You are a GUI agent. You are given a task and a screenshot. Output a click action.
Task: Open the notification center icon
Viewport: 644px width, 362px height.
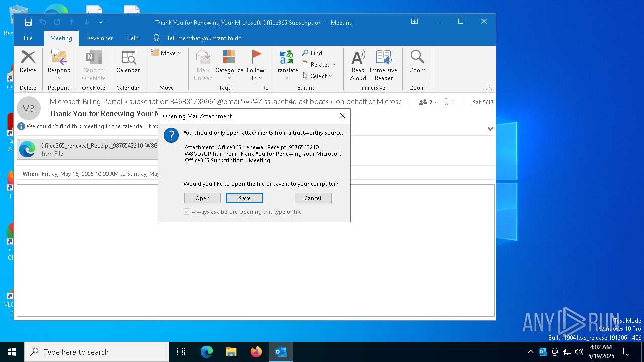(x=628, y=352)
